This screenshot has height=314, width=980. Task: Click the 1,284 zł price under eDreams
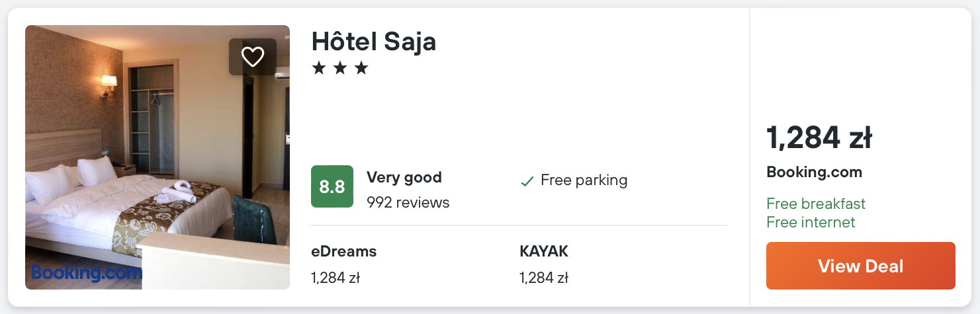click(x=335, y=278)
